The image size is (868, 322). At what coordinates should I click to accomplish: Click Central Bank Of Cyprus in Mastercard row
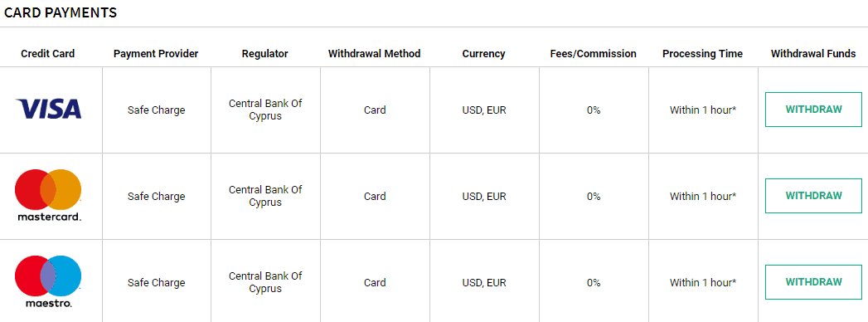coord(265,196)
